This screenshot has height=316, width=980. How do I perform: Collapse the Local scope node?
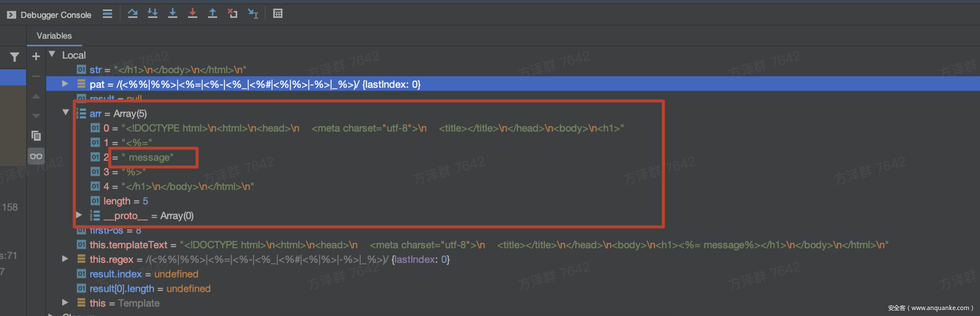click(x=52, y=54)
